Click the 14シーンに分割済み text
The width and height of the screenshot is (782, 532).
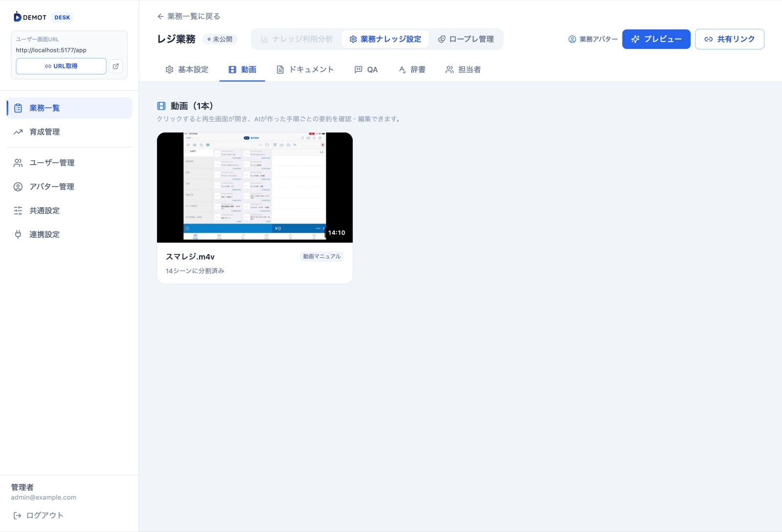tap(195, 271)
